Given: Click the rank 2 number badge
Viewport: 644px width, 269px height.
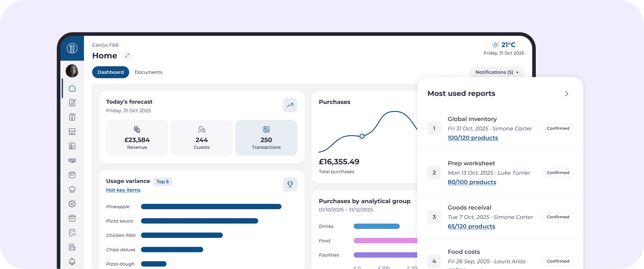Looking at the screenshot, I should [x=434, y=173].
